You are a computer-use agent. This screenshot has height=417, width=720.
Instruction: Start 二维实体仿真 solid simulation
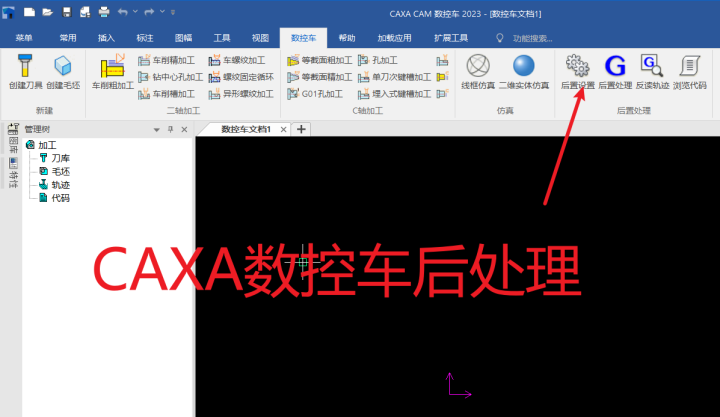coord(524,72)
